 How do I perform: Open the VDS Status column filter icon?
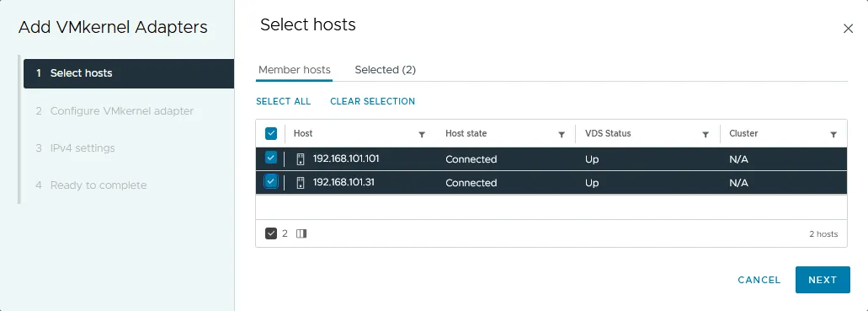[x=706, y=134]
